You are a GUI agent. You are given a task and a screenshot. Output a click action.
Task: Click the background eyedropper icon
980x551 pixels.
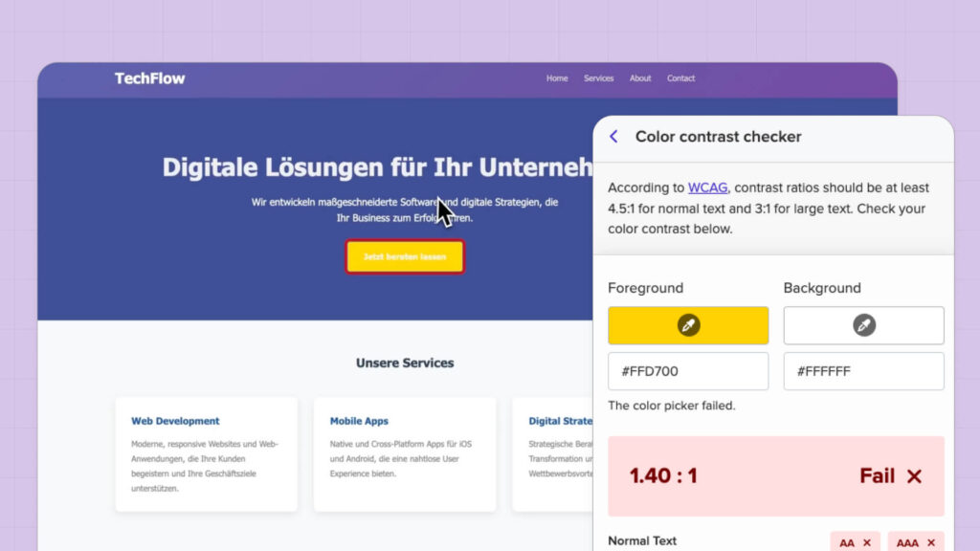pos(864,325)
